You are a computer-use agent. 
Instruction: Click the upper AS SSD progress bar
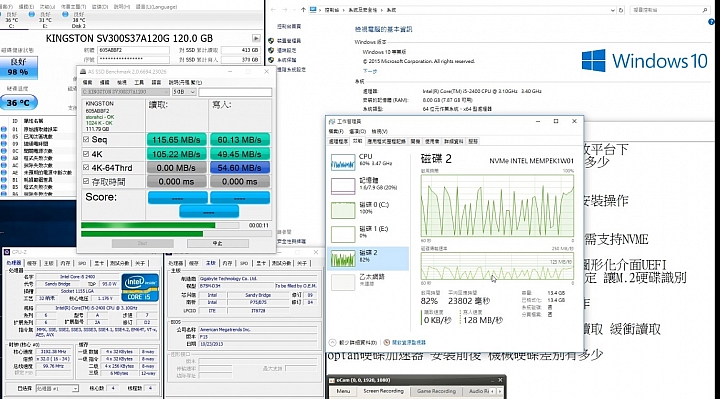coord(160,225)
